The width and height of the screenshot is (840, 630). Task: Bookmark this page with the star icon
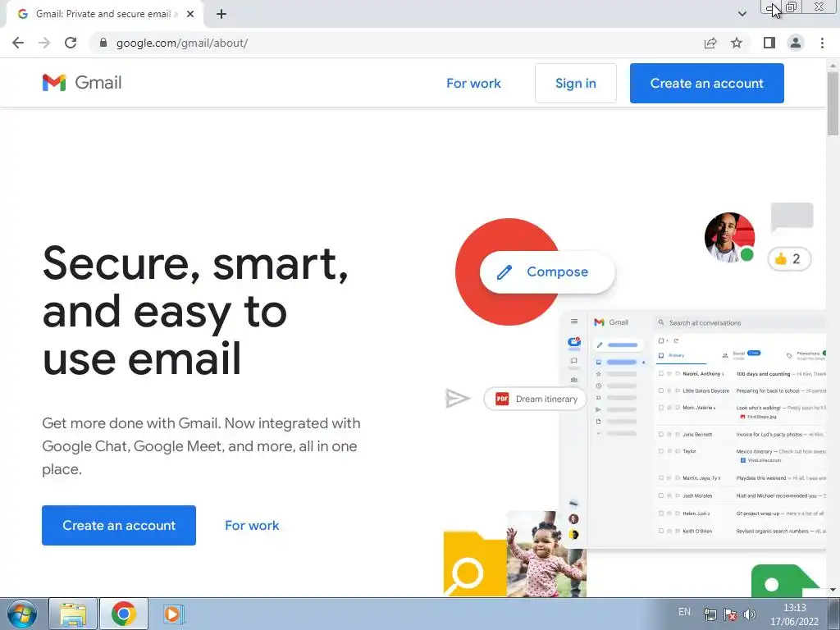(737, 43)
